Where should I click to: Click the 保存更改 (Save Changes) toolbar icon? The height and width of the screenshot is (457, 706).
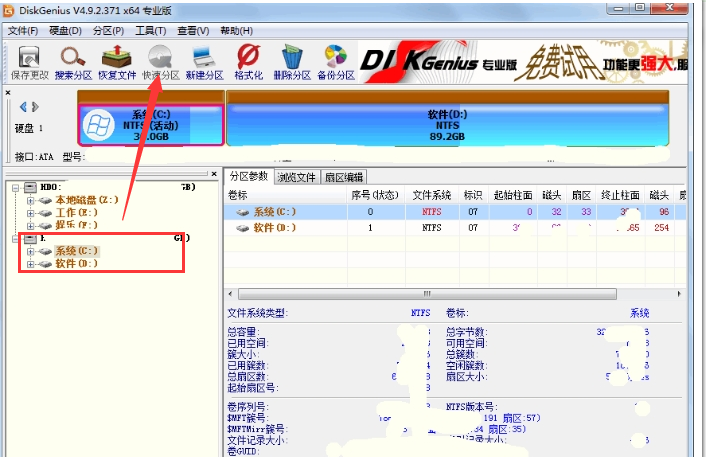(x=28, y=60)
